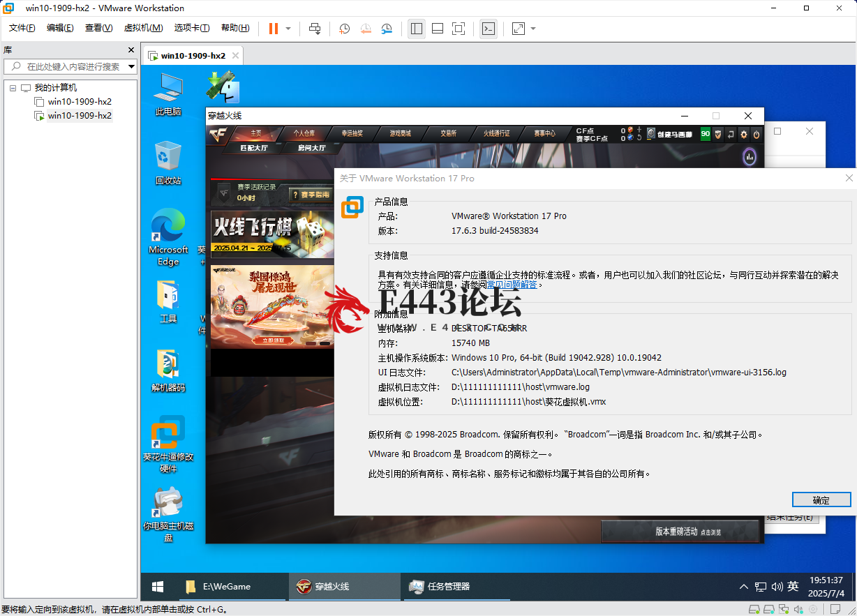
Task: Toggle the library sidebar view icon
Action: pyautogui.click(x=417, y=29)
